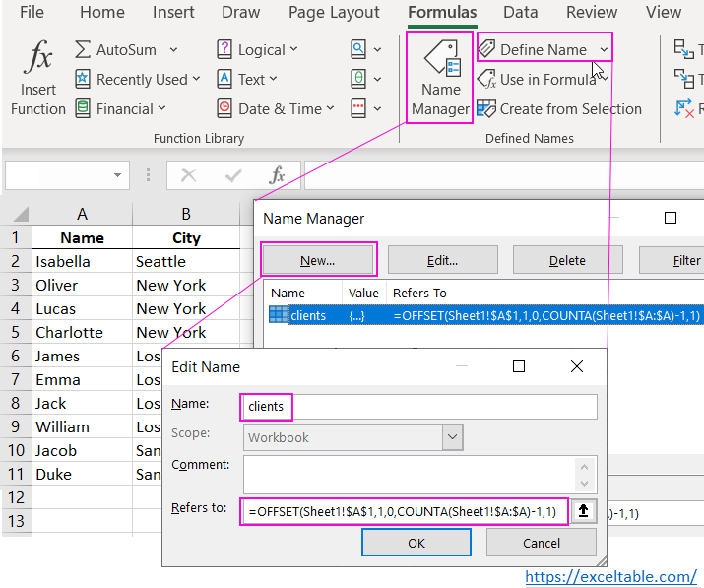This screenshot has width=704, height=588.
Task: Switch to the Review tab
Action: coord(592,12)
